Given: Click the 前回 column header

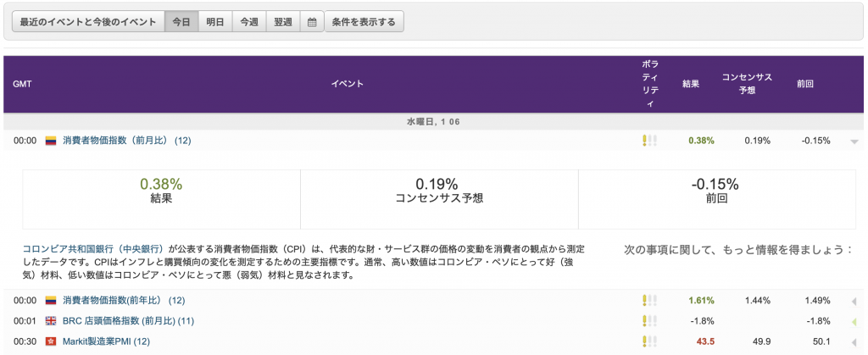Looking at the screenshot, I should coord(805,84).
